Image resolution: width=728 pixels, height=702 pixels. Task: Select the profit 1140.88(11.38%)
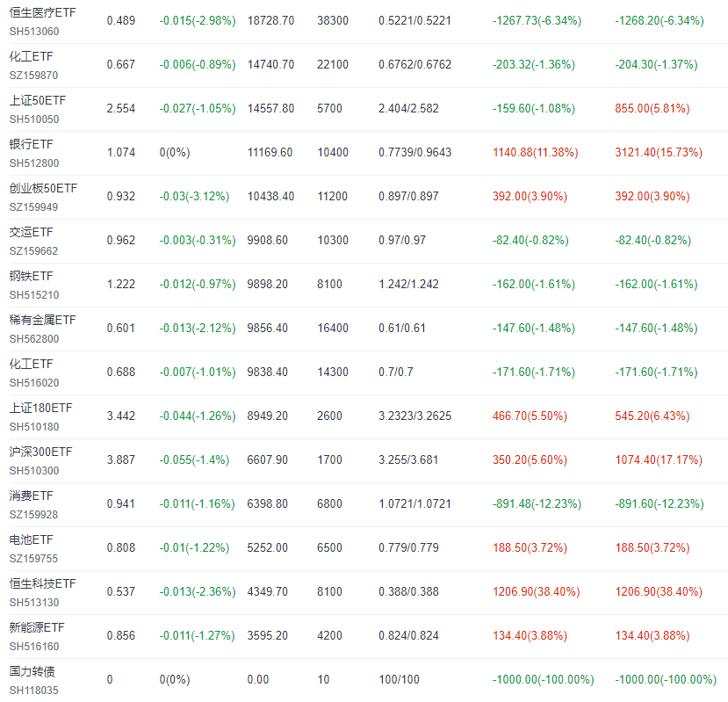(536, 152)
